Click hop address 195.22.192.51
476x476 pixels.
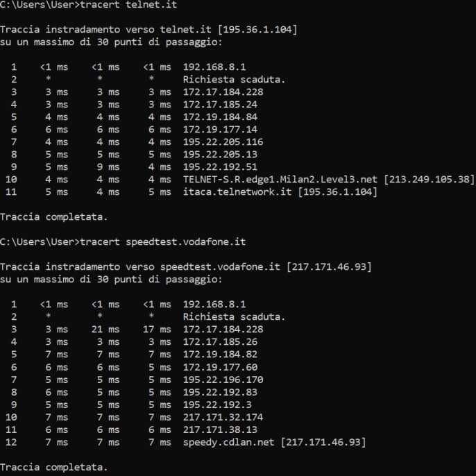click(x=220, y=167)
